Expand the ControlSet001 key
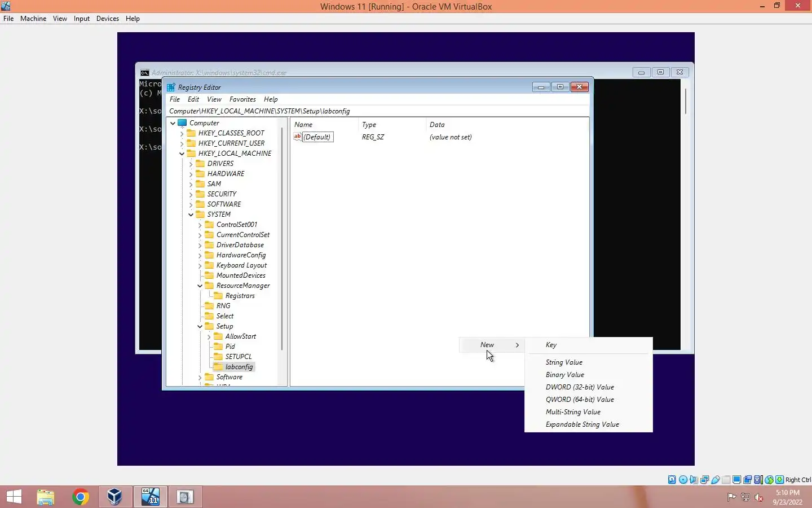 pos(200,225)
